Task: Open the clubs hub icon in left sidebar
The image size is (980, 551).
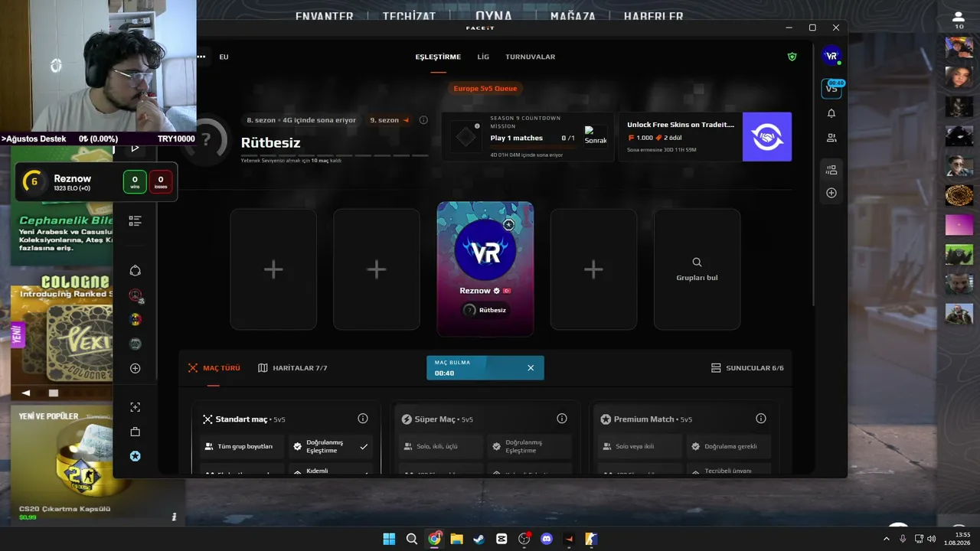Action: pos(136,271)
